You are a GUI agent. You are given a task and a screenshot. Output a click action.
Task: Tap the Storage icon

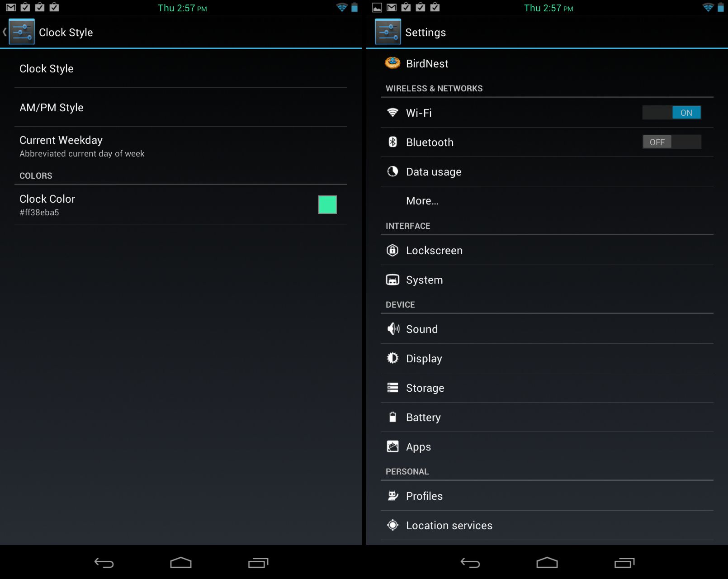click(x=392, y=388)
